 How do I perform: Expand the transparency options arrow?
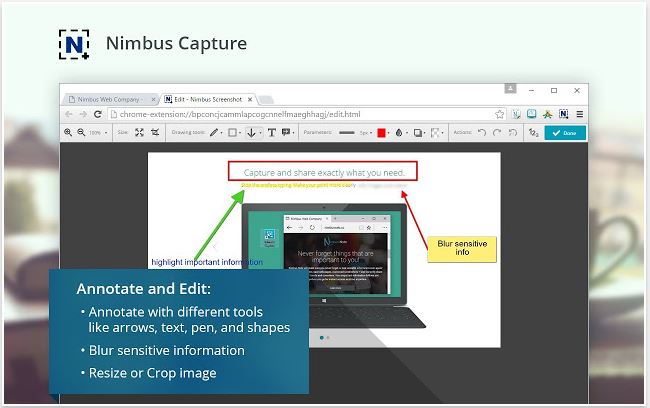(x=443, y=133)
